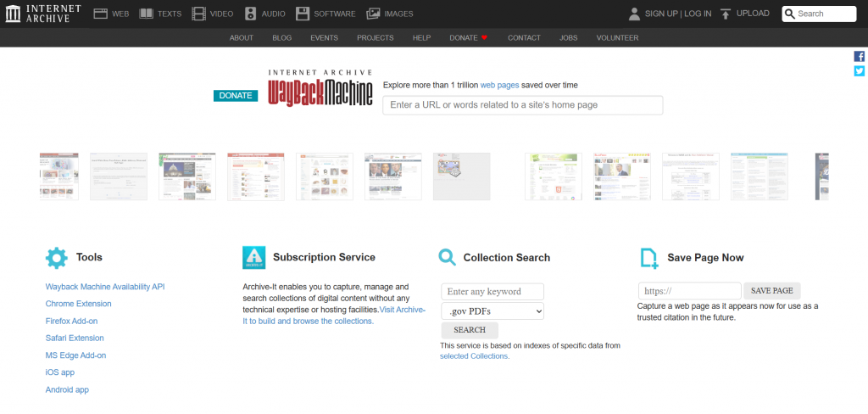
Task: Select the Video film icon
Action: point(198,14)
